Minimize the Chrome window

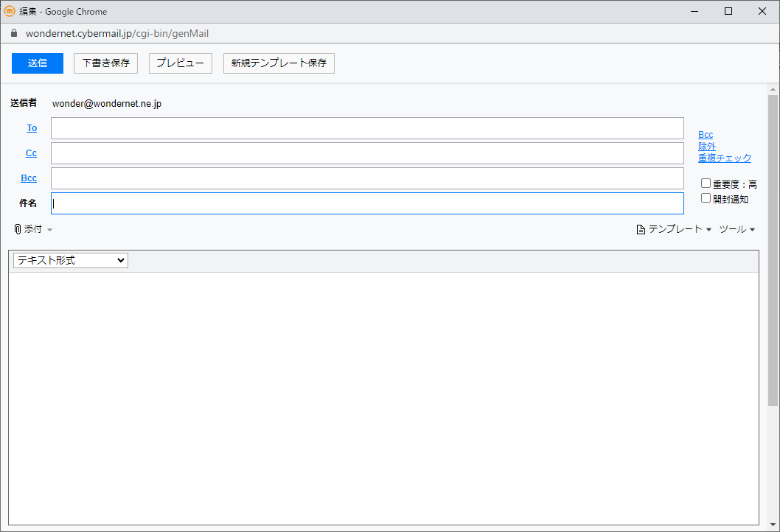[694, 11]
